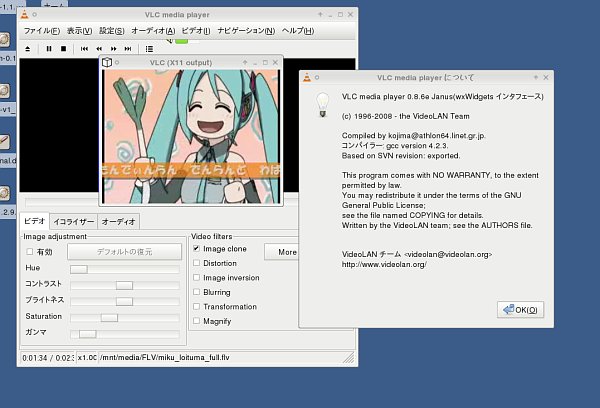This screenshot has height=408, width=600.
Task: Click the x1.00 playback speed in status bar
Action: tap(87, 357)
